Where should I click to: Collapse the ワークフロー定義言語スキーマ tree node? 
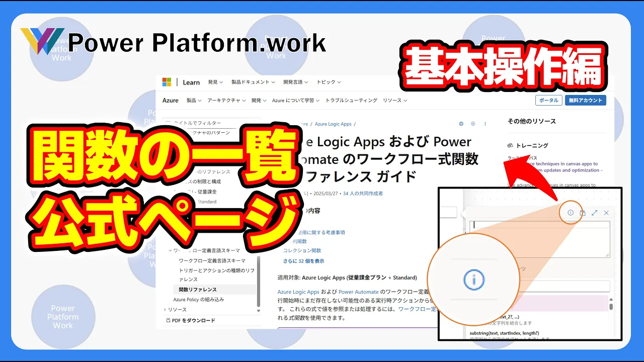pos(170,250)
